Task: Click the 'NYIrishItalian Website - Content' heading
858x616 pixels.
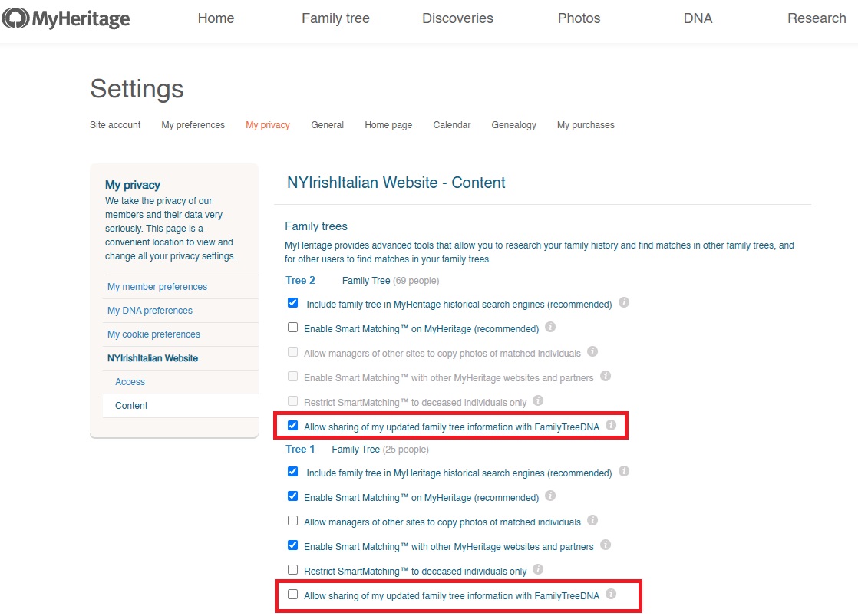Action: tap(396, 183)
